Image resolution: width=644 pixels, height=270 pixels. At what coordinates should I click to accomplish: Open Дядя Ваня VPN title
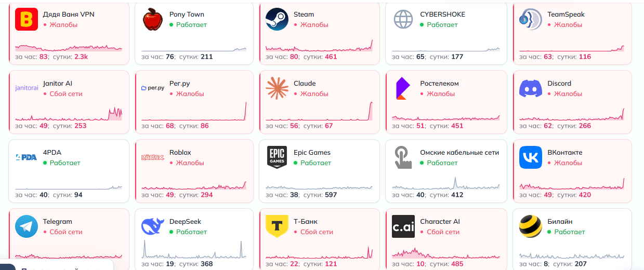point(69,15)
